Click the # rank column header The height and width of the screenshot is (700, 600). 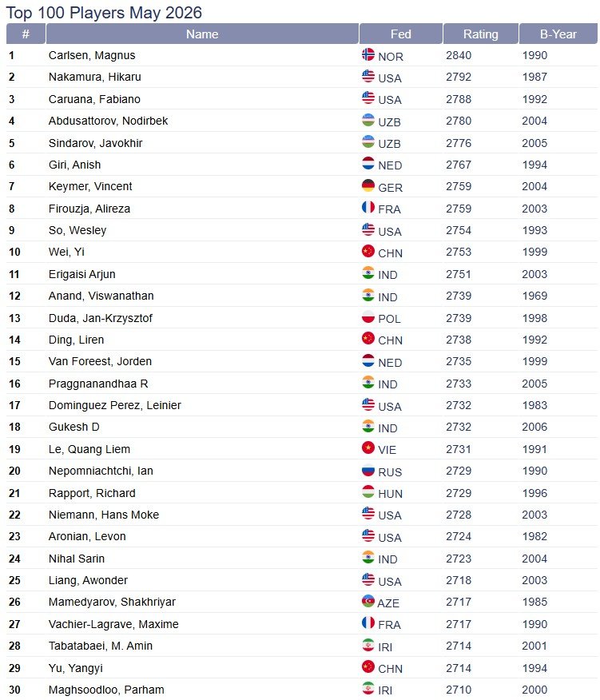tap(26, 34)
